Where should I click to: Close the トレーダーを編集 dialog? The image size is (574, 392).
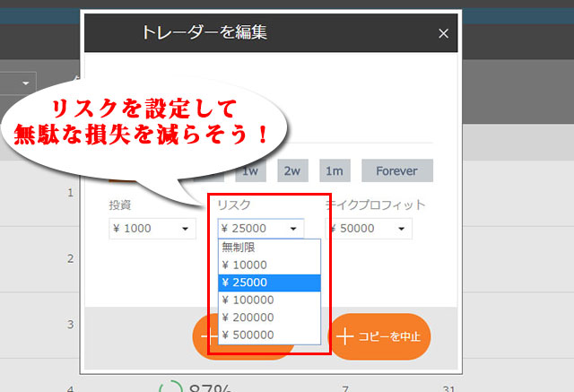pos(443,34)
